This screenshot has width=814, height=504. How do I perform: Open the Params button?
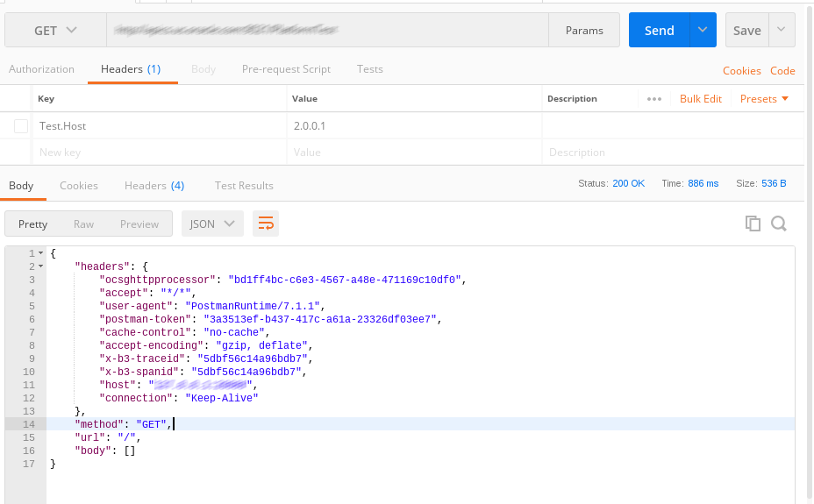pos(584,30)
